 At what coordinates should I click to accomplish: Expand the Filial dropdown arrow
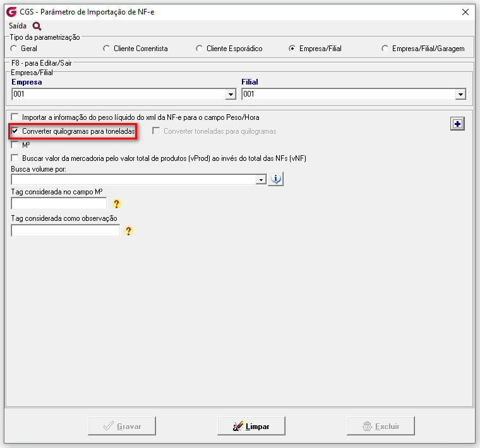click(x=460, y=94)
